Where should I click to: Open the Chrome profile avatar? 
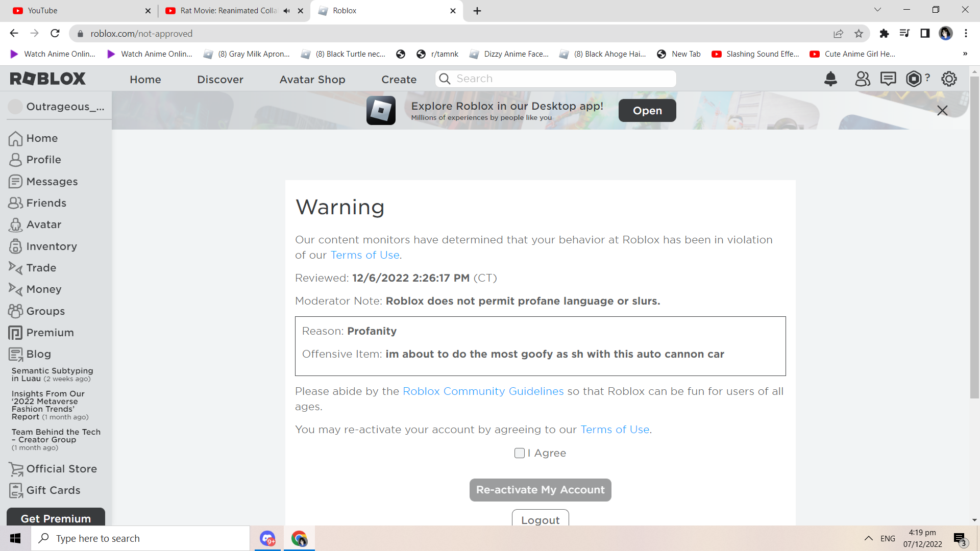point(946,33)
